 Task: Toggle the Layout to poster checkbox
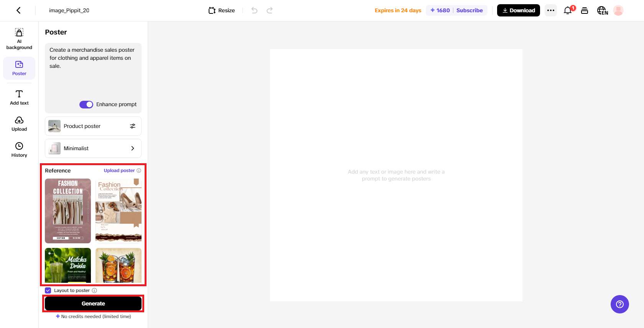tap(48, 290)
